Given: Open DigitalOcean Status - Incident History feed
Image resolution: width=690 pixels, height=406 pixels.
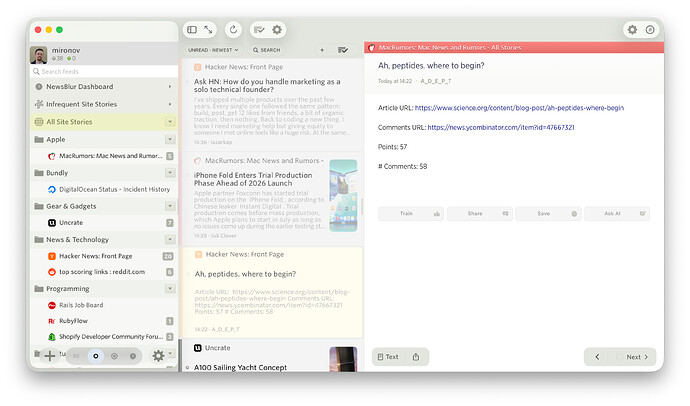Looking at the screenshot, I should [104, 189].
